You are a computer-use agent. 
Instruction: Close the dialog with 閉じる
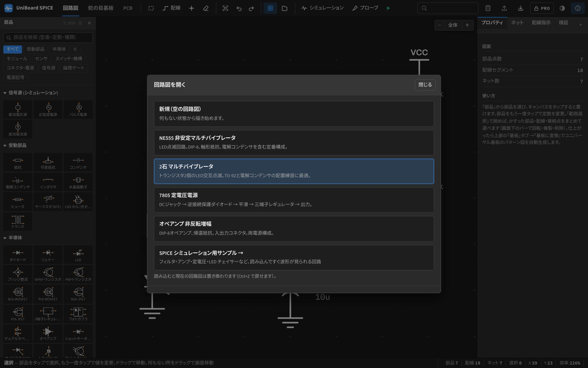point(425,85)
